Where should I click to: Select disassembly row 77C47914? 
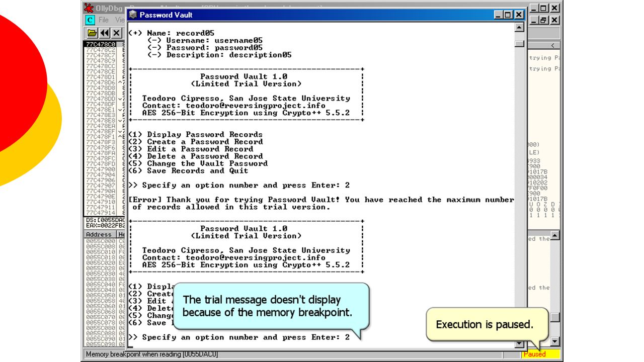click(101, 212)
